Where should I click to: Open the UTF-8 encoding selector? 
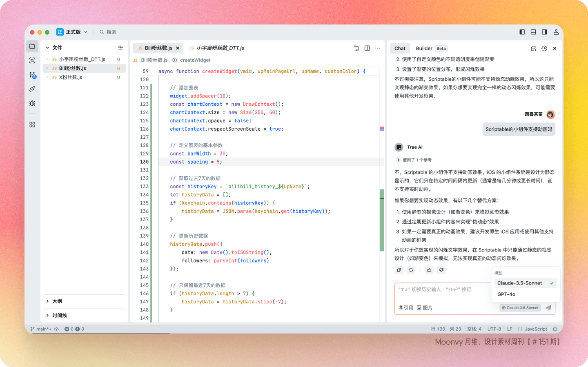(x=494, y=329)
